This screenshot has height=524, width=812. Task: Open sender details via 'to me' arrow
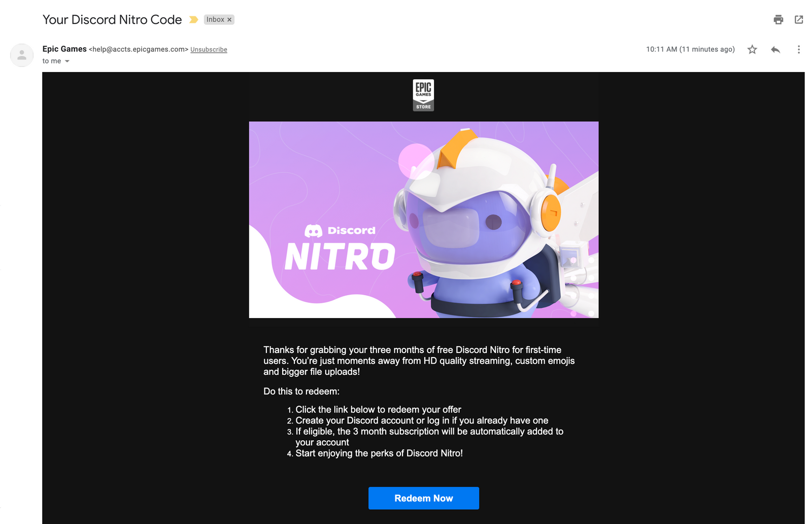(x=66, y=61)
